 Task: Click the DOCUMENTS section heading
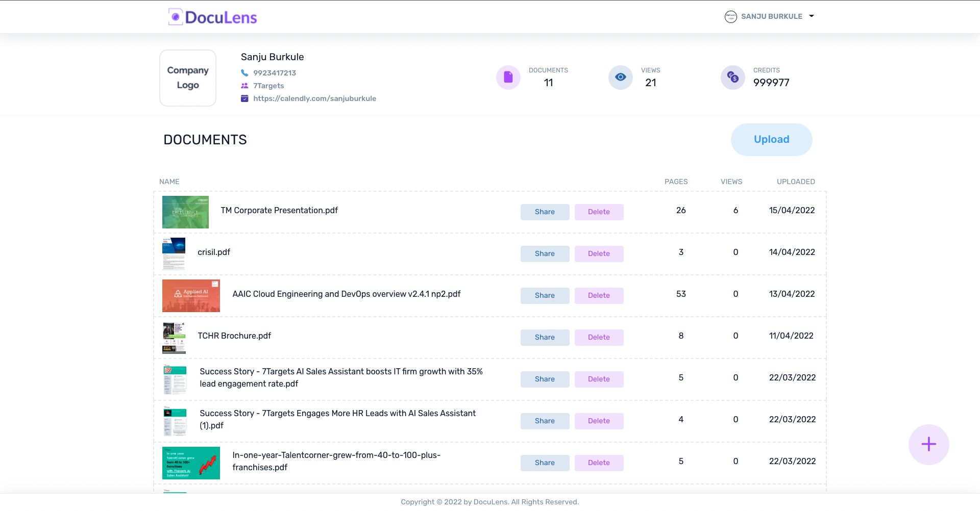click(205, 140)
